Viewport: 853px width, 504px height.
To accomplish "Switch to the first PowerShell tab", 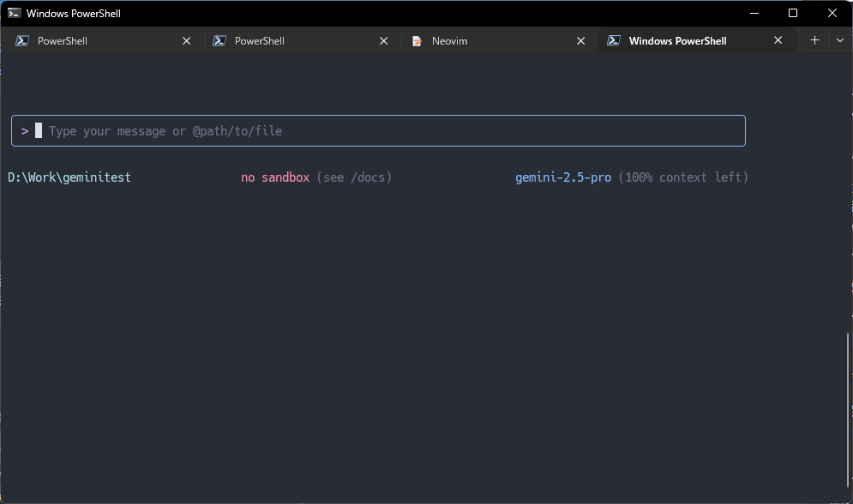I will [94, 41].
